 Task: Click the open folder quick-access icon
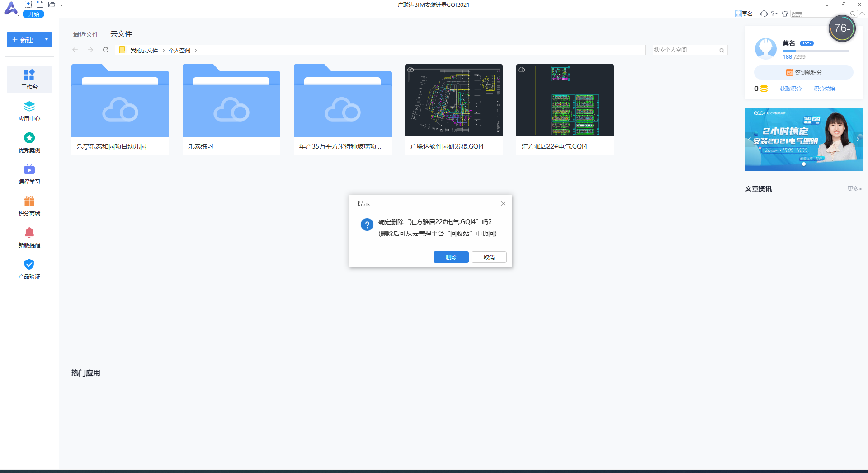point(52,5)
